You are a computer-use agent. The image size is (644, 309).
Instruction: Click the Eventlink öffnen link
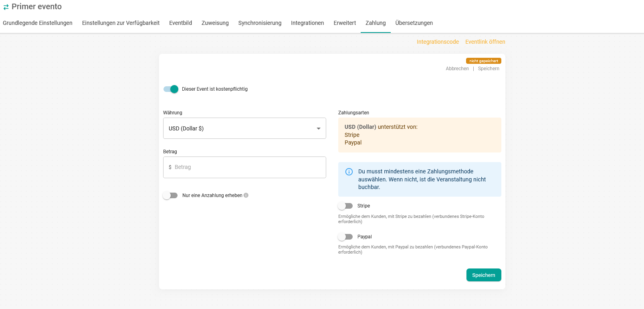[x=485, y=42]
